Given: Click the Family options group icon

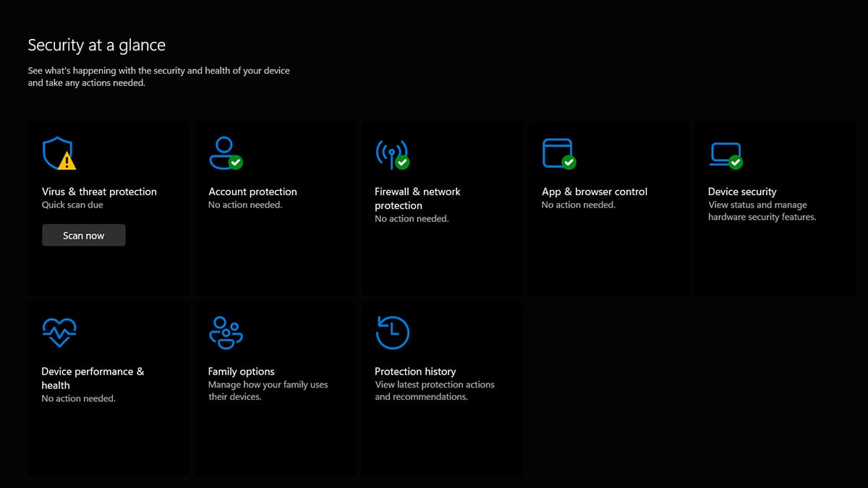Looking at the screenshot, I should coord(226,331).
